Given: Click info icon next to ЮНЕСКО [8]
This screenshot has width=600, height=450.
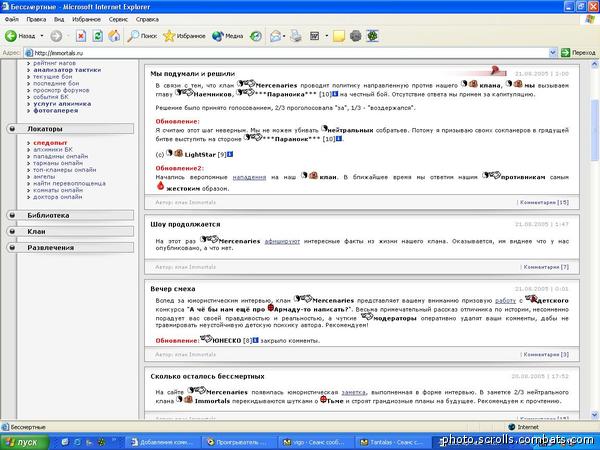Looking at the screenshot, I should [256, 340].
